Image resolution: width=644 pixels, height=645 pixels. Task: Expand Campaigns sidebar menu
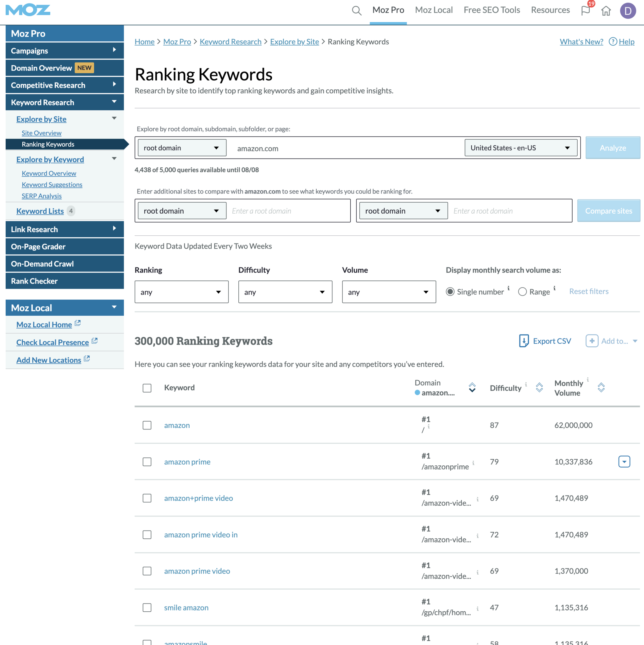tap(65, 51)
